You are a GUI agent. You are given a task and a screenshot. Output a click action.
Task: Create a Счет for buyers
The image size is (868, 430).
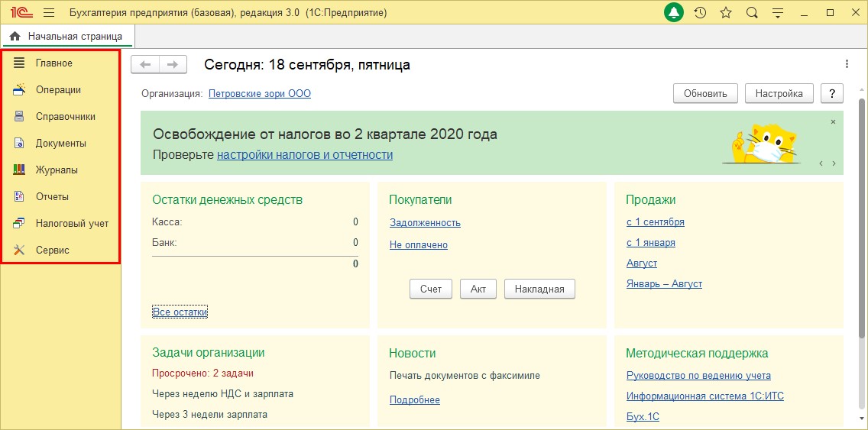tap(431, 289)
